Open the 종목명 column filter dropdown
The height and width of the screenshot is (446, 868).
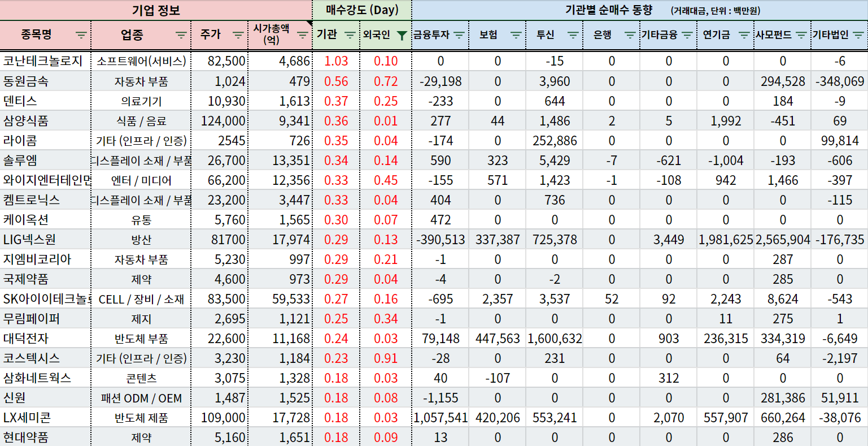81,35
